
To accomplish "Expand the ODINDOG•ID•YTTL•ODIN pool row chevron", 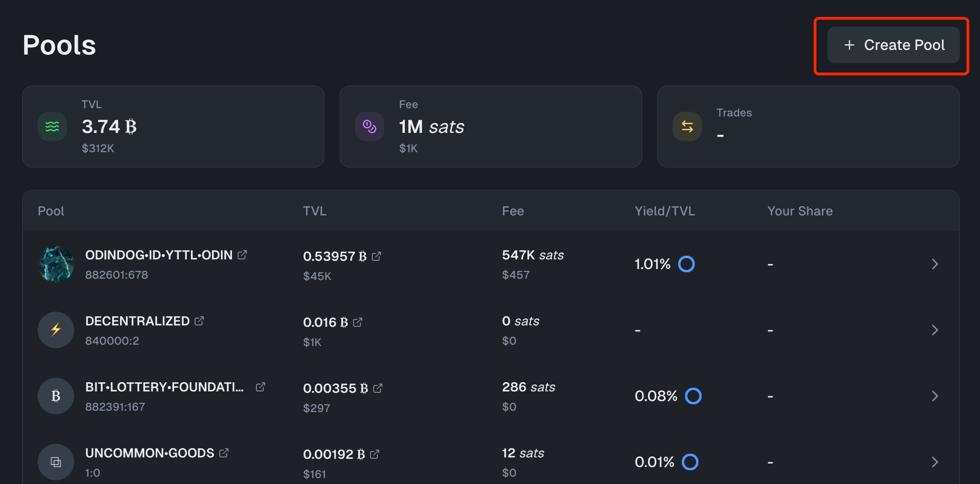I will [935, 264].
